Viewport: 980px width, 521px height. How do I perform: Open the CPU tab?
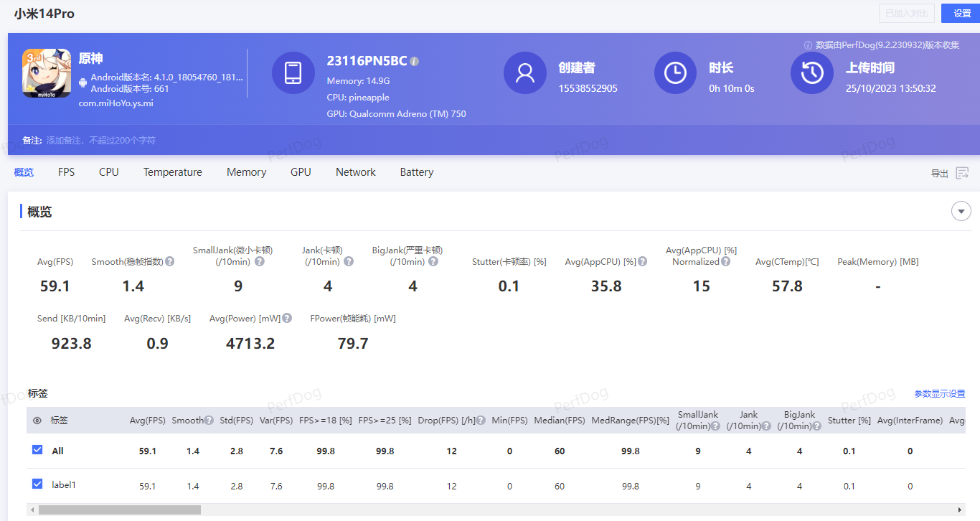(109, 172)
